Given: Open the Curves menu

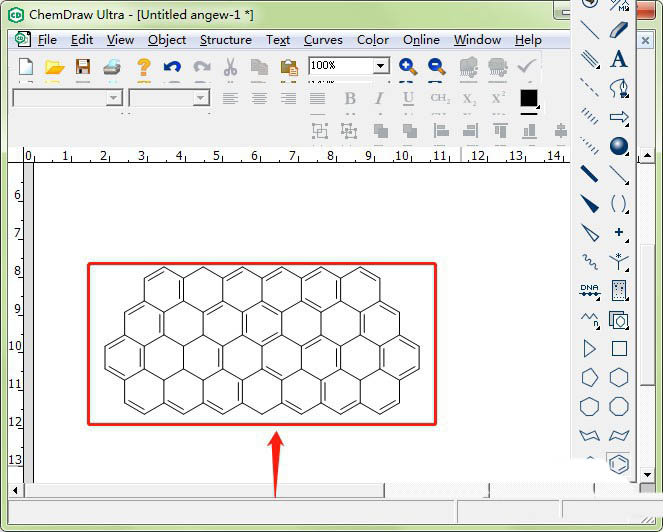Looking at the screenshot, I should pyautogui.click(x=322, y=40).
